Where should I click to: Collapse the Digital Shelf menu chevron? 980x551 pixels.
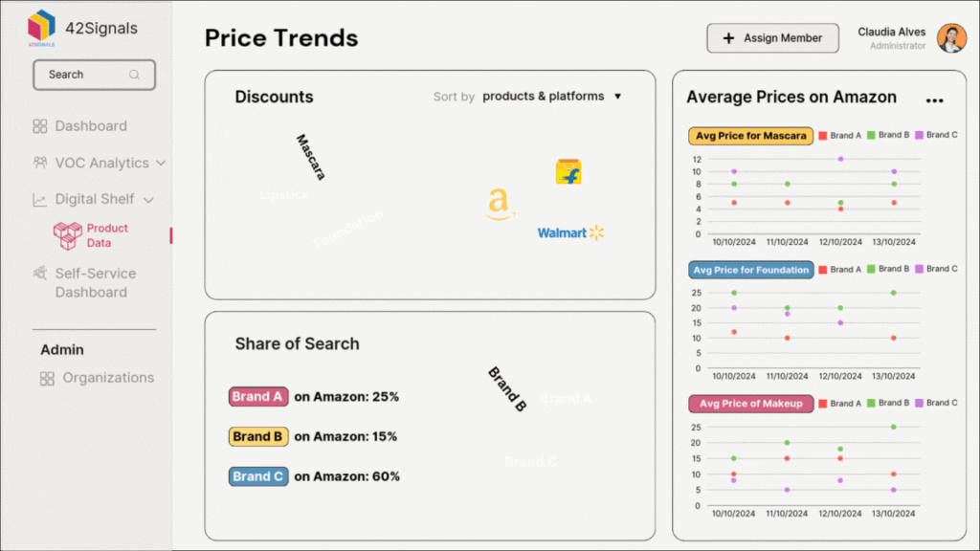pos(147,199)
